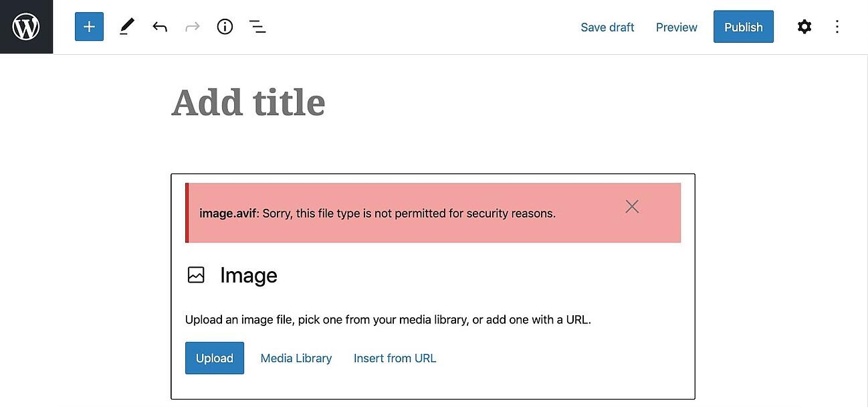The width and height of the screenshot is (868, 407).
Task: Select the Image block heading
Action: 249,275
